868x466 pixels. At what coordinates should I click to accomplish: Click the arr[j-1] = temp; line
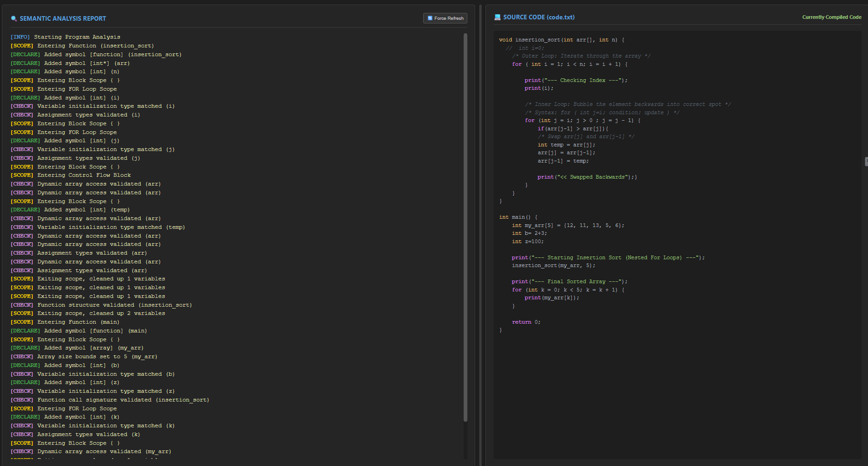(563, 161)
